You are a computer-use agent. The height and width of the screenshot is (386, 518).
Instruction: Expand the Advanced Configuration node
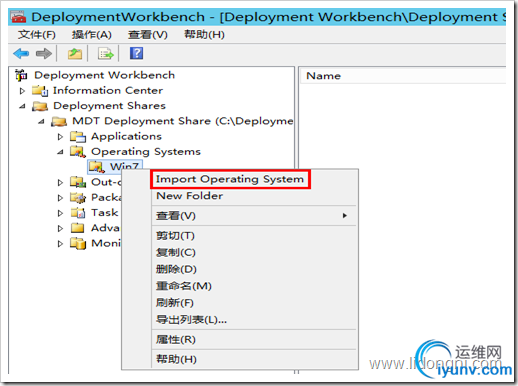[60, 228]
